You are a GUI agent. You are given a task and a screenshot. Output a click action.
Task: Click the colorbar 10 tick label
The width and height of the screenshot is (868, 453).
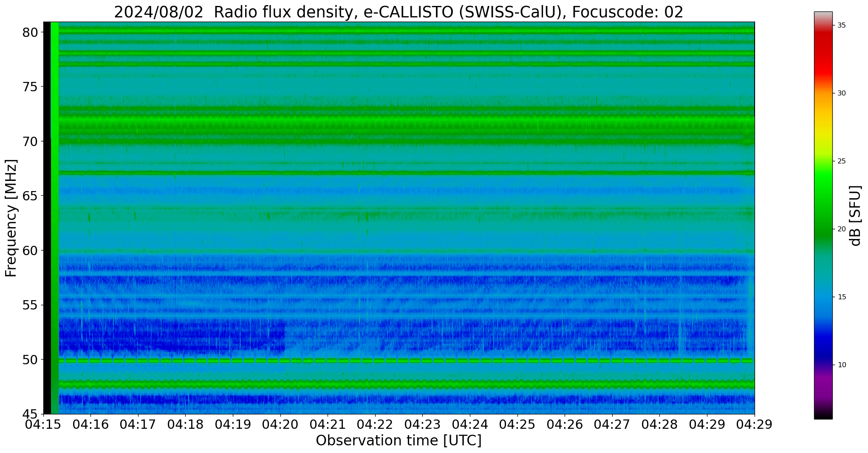842,365
